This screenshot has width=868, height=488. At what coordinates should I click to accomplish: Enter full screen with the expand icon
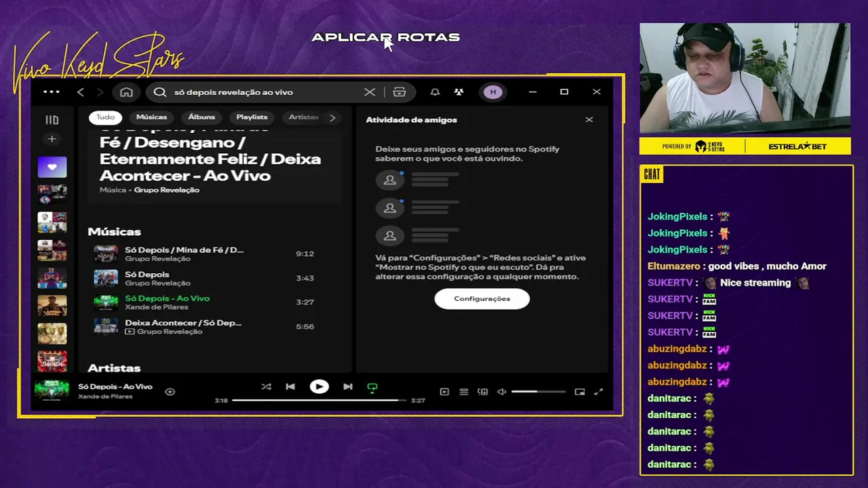(598, 392)
